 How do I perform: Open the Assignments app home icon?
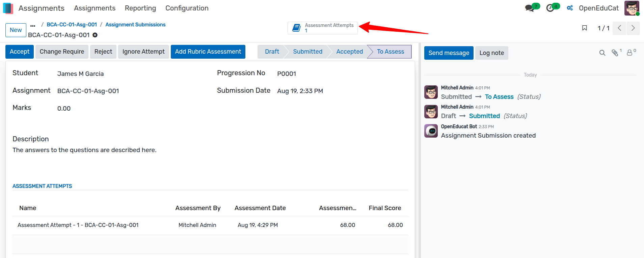click(8, 8)
